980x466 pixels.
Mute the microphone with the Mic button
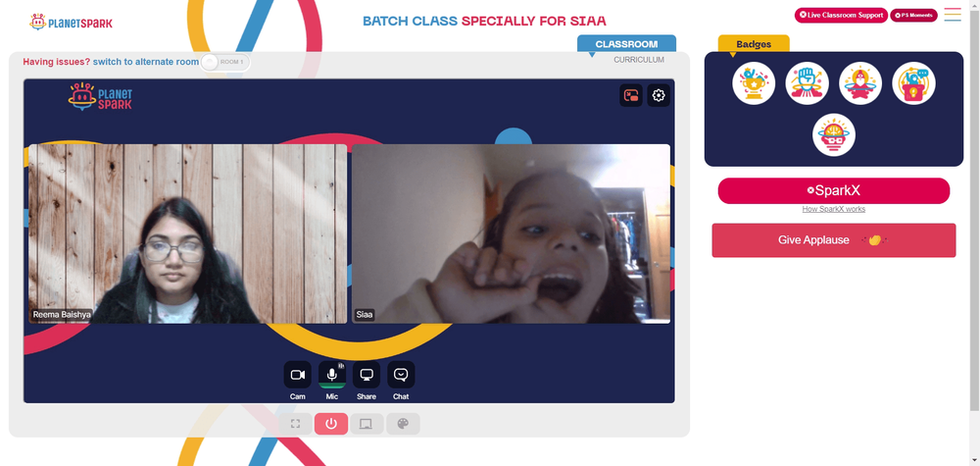coord(332,375)
